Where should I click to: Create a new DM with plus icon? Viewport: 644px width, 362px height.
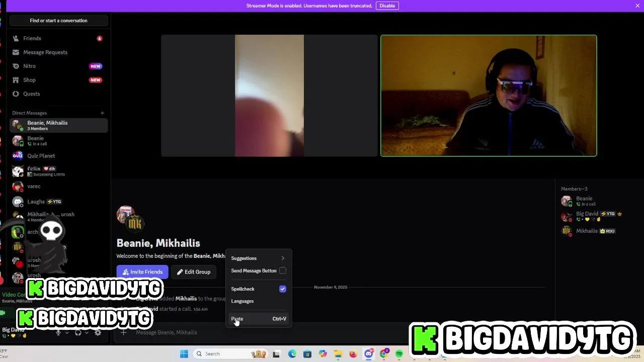pos(102,113)
